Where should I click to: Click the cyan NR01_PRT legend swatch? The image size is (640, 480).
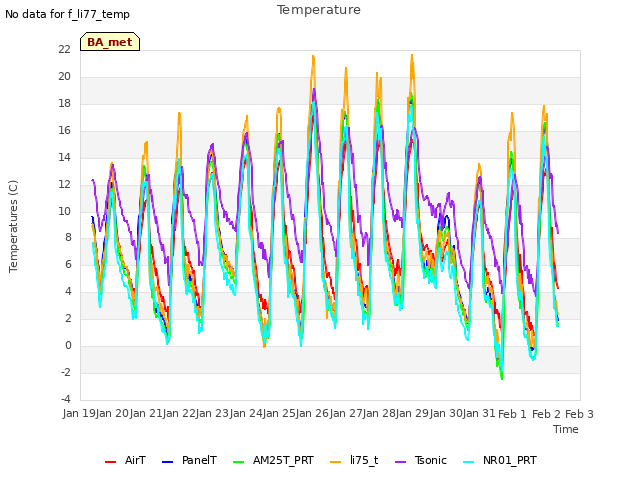click(469, 462)
